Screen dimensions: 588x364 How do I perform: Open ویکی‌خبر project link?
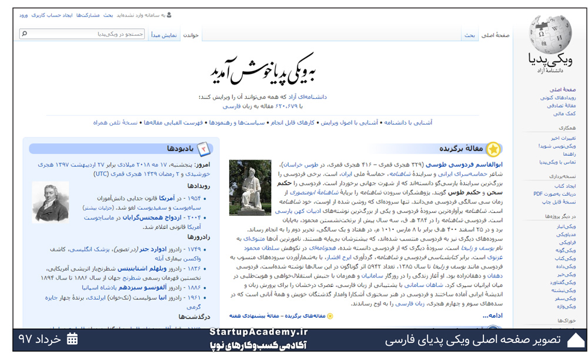click(567, 275)
